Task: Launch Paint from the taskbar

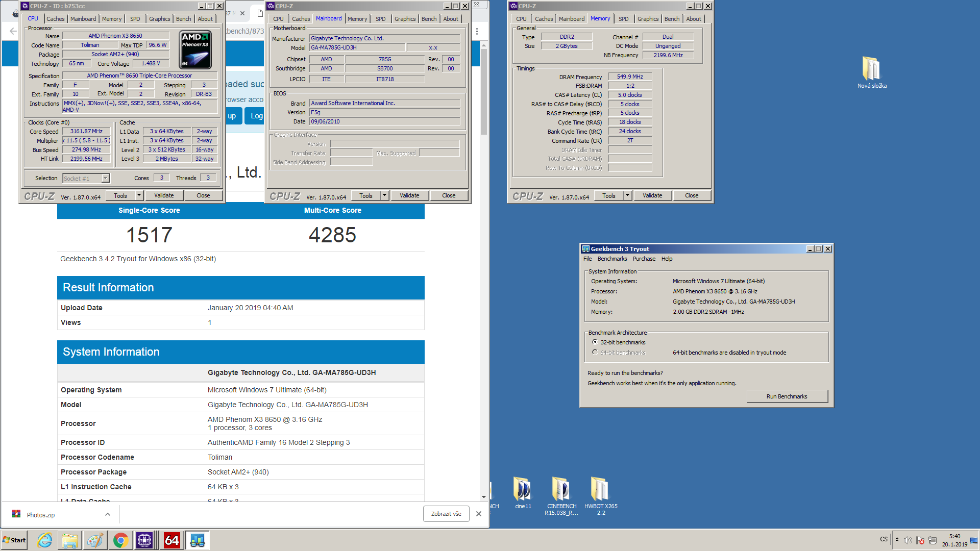Action: click(95, 540)
